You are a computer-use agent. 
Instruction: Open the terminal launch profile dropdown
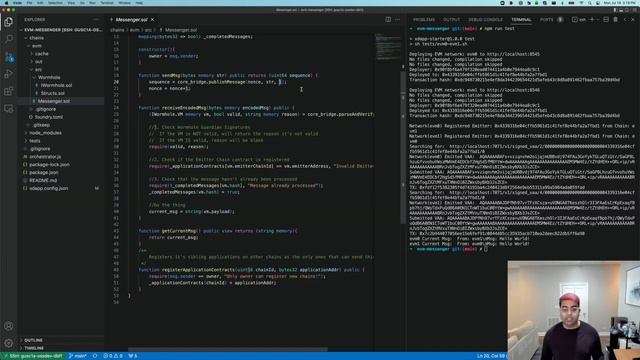click(x=598, y=20)
